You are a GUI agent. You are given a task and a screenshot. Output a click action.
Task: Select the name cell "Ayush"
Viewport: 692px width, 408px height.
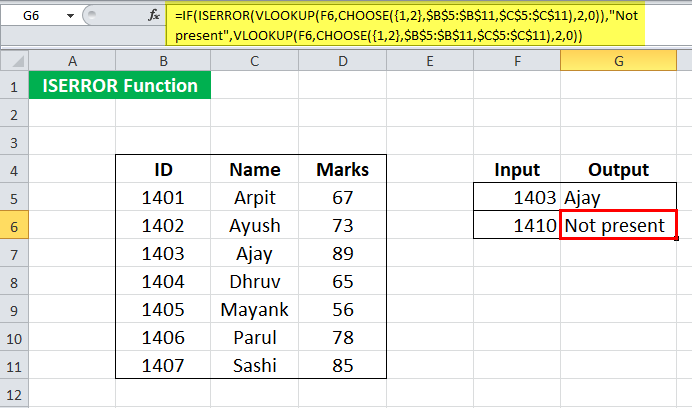(255, 226)
